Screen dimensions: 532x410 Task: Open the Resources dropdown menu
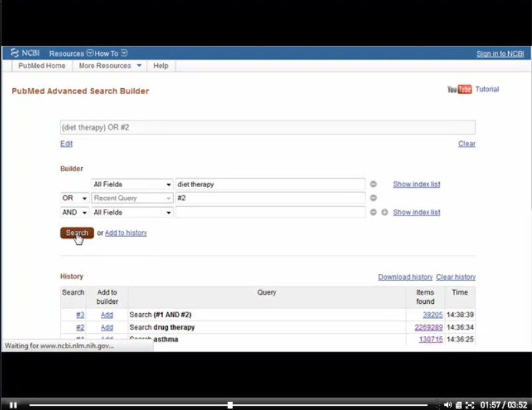71,53
